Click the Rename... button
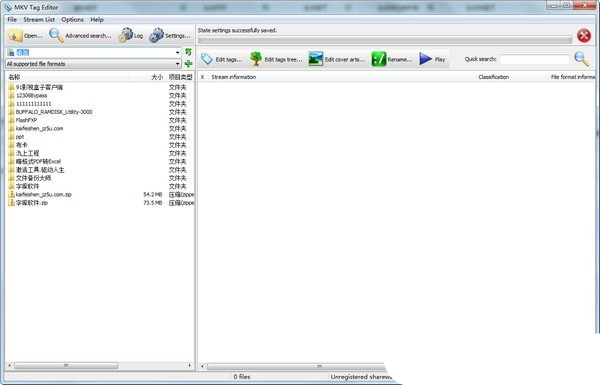600x385 pixels. [392, 59]
